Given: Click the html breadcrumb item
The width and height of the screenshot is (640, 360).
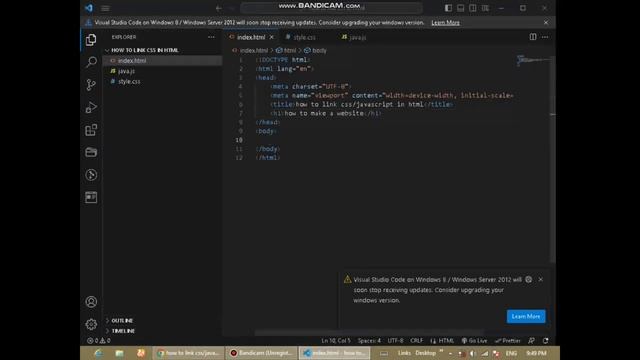Looking at the screenshot, I should [x=290, y=50].
